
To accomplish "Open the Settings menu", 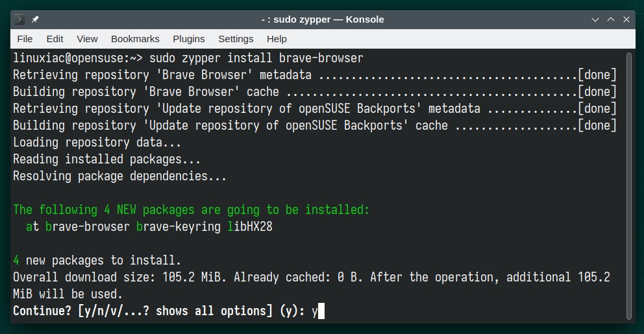I will [236, 39].
